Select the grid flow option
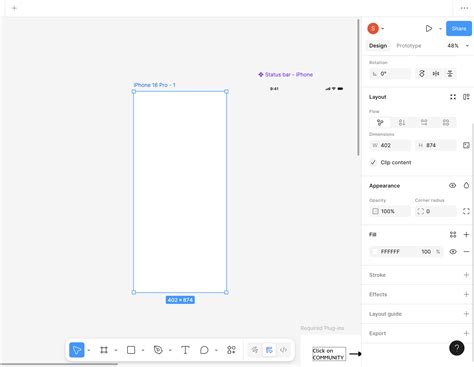Viewport: 474px width, 367px height. pos(446,123)
